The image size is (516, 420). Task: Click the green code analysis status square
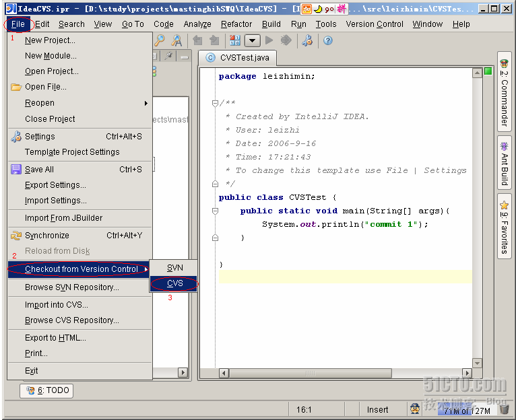pyautogui.click(x=488, y=71)
